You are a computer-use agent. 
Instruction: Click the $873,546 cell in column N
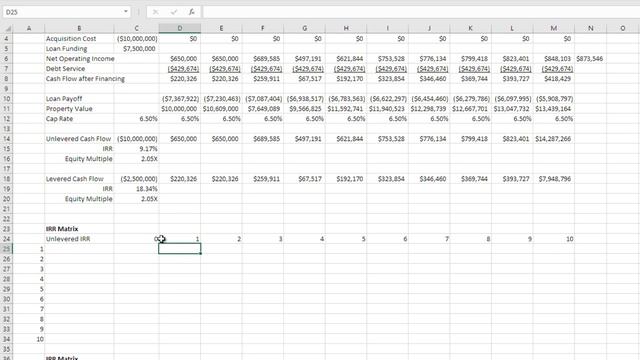point(590,59)
